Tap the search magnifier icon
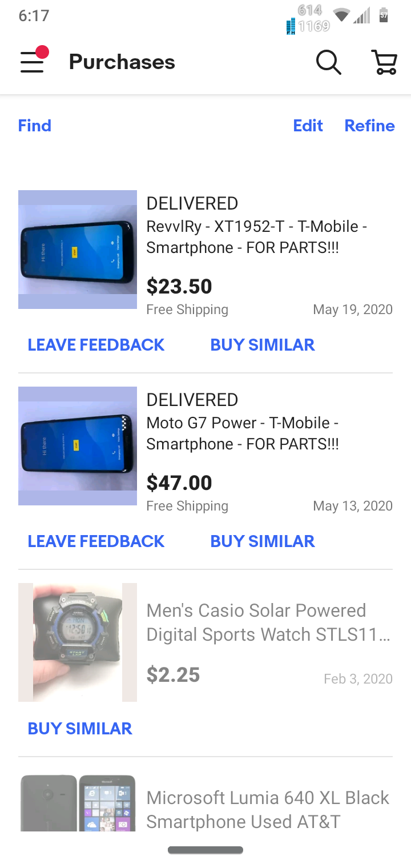The image size is (411, 868). (x=328, y=62)
